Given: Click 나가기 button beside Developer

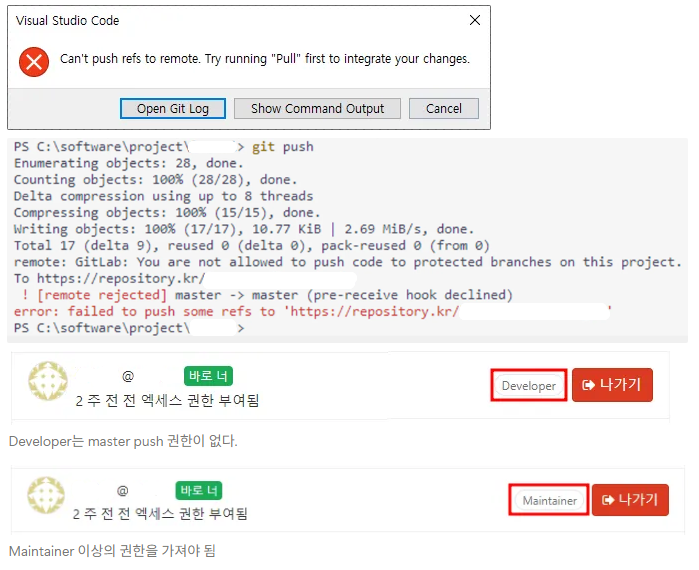Looking at the screenshot, I should coord(612,385).
